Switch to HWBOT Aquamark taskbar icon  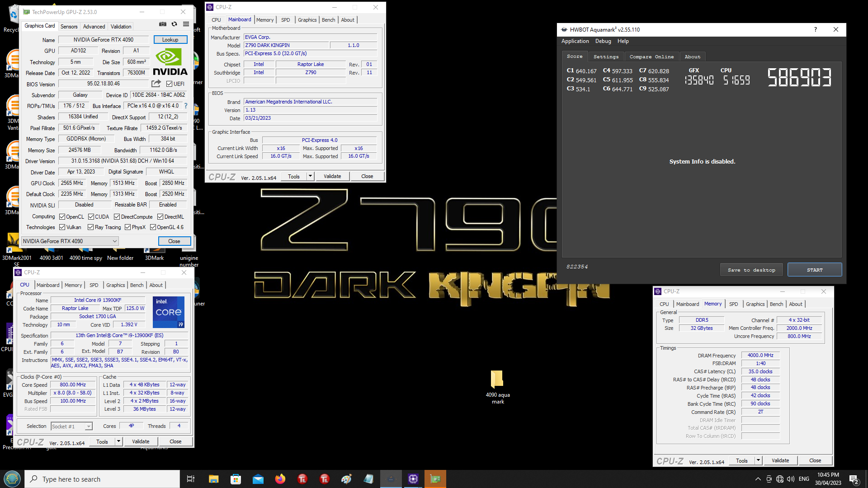[x=391, y=479]
